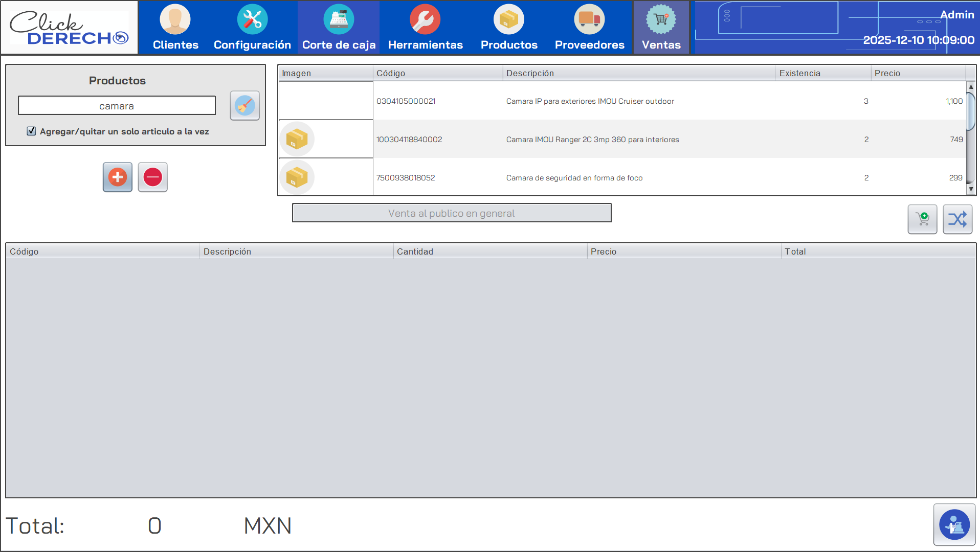980x552 pixels.
Task: Click the red minus remove-item button
Action: [x=152, y=177]
